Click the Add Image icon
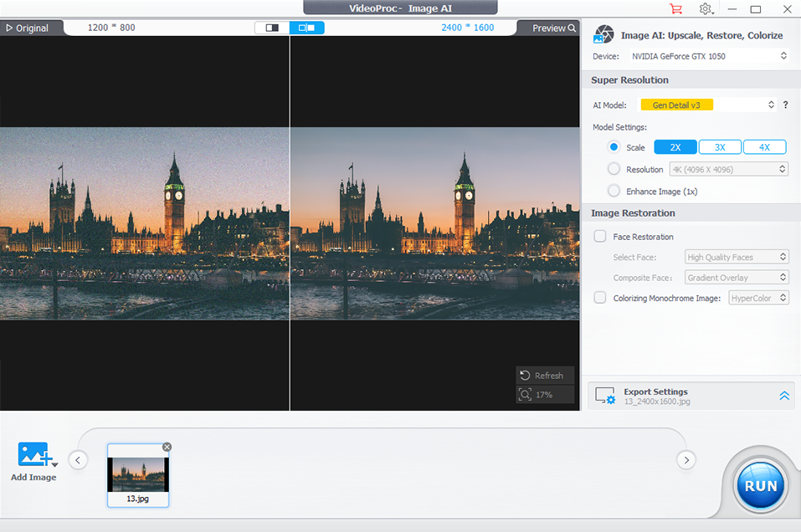 coord(34,456)
